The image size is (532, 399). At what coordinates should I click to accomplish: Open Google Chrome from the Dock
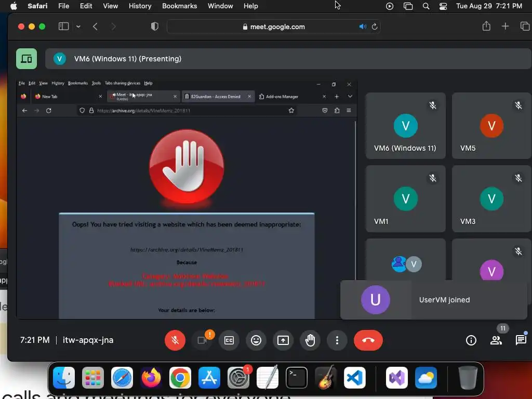pos(180,378)
